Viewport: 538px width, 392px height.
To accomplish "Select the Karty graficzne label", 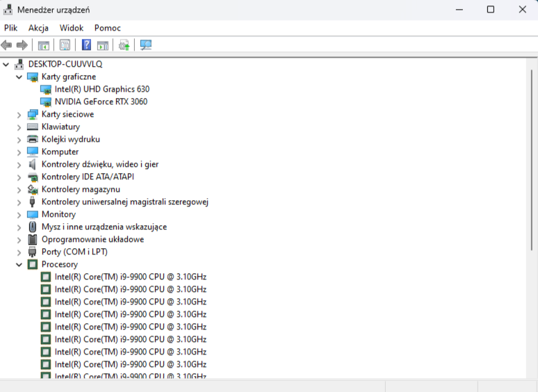I will tap(69, 77).
